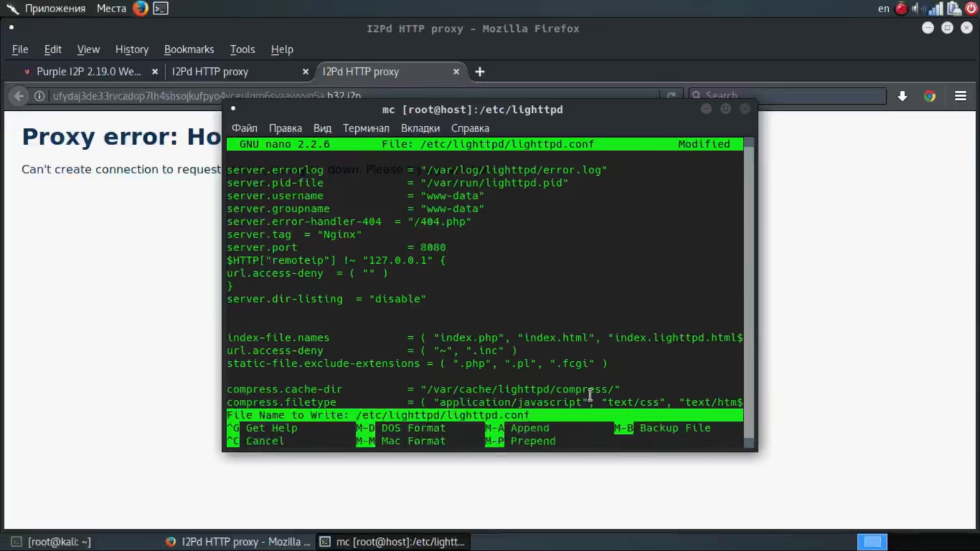Screen dimensions: 980x551
Task: Click the Firefox Search field
Action: [788, 96]
